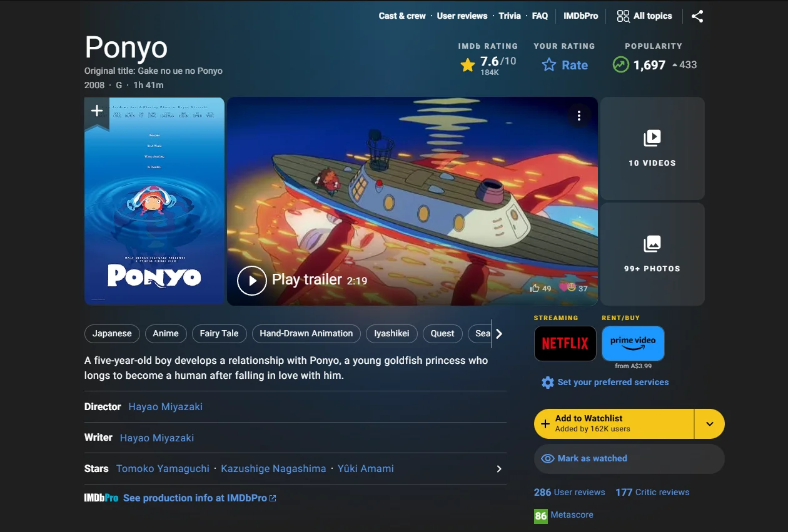Open the 10 Videos panel icon
788x532 pixels.
click(652, 139)
